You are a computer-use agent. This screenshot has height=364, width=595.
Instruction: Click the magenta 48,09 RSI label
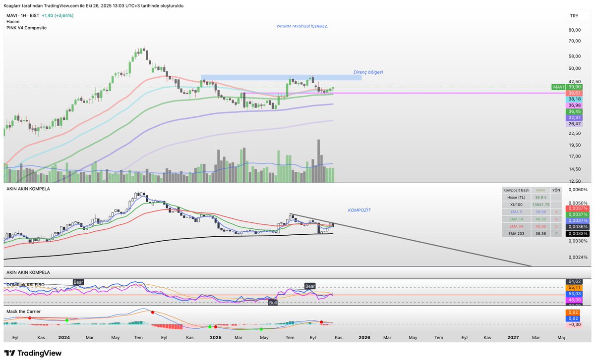574,300
